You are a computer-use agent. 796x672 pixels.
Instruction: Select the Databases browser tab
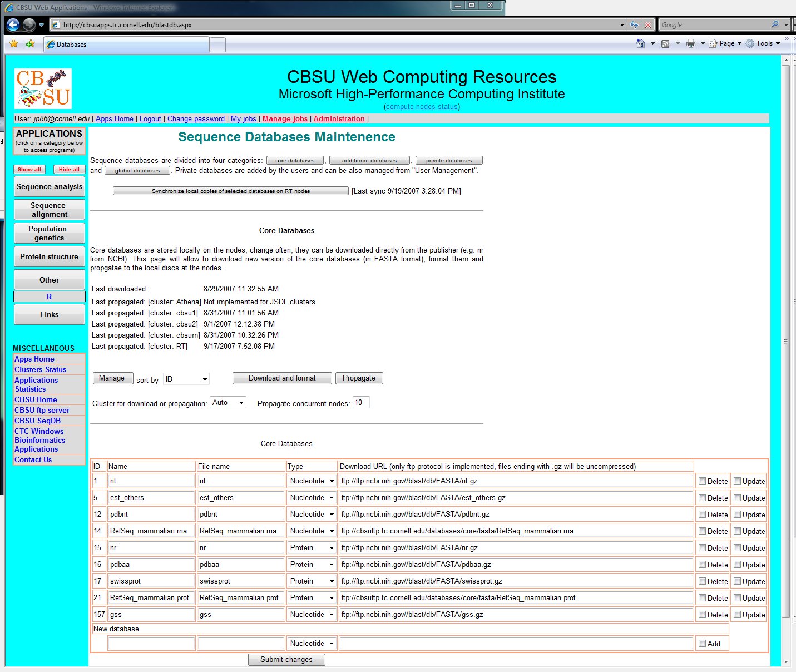[127, 45]
